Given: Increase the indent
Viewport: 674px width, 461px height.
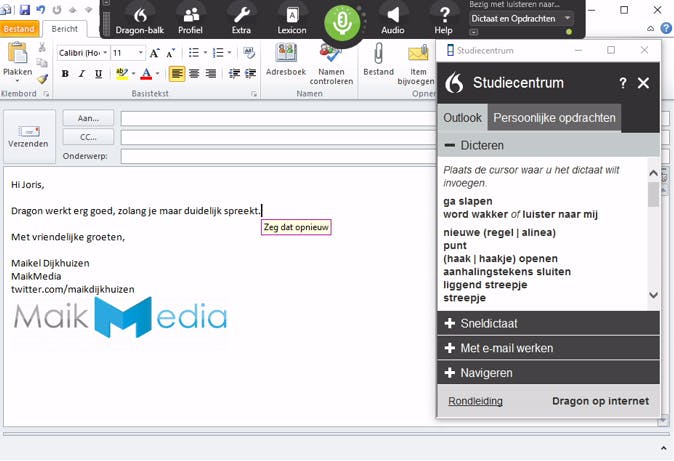Looking at the screenshot, I should (251, 74).
